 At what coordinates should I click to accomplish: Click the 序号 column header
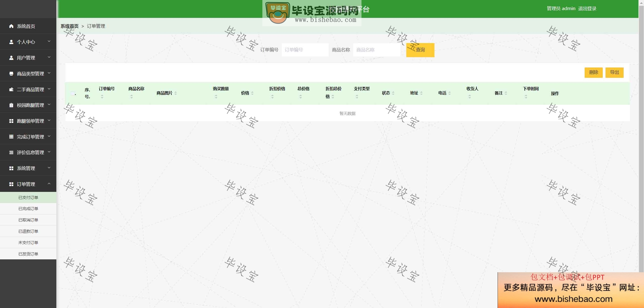[x=87, y=93]
